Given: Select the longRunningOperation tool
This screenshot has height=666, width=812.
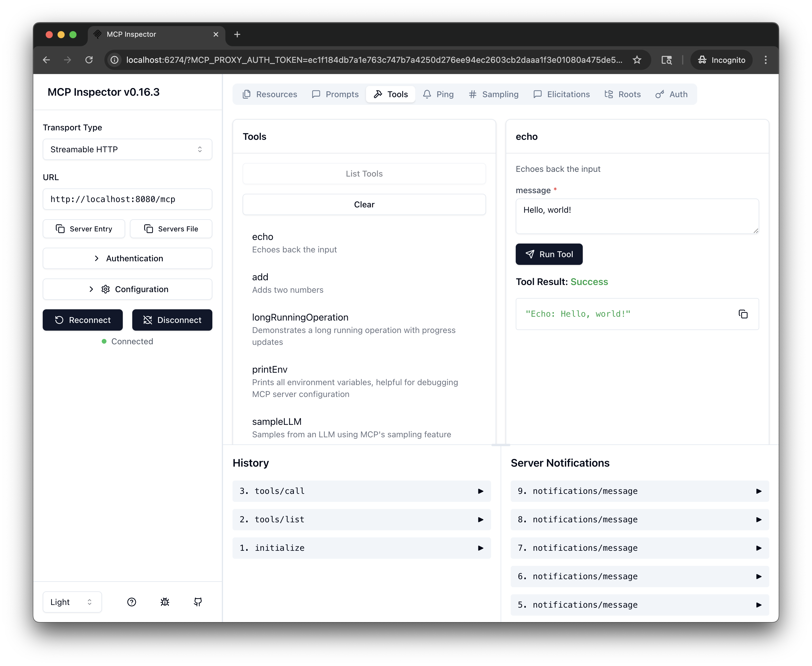Looking at the screenshot, I should point(300,317).
